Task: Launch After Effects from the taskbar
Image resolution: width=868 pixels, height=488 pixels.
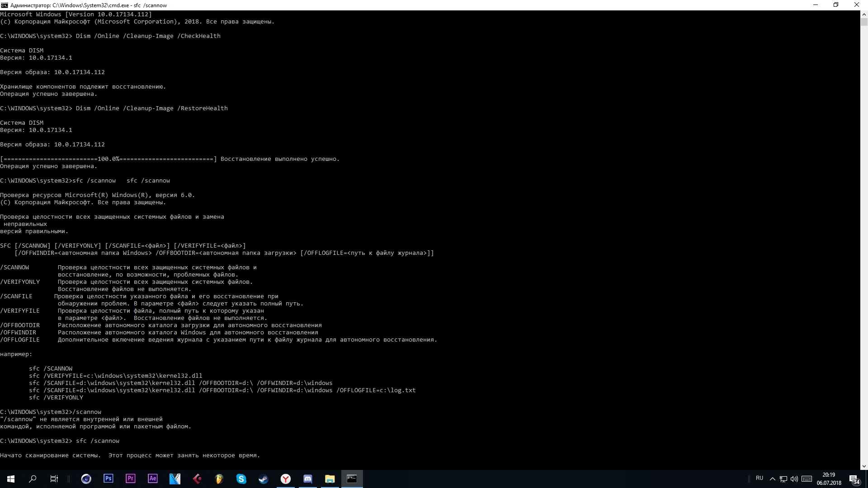Action: 152,479
